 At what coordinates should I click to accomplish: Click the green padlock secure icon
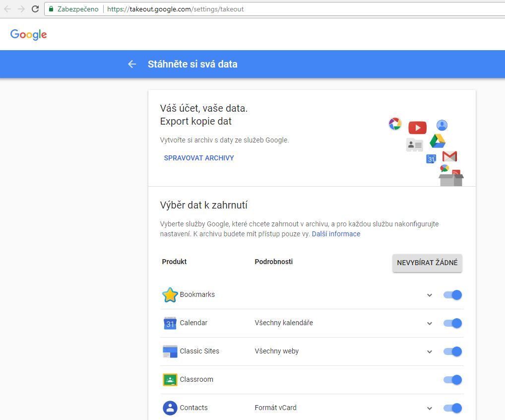pos(51,9)
